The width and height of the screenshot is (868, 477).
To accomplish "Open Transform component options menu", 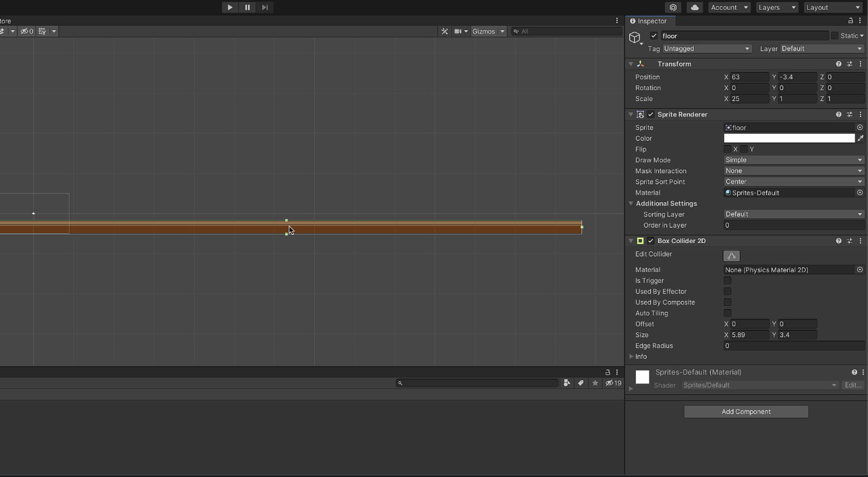I will pyautogui.click(x=860, y=64).
